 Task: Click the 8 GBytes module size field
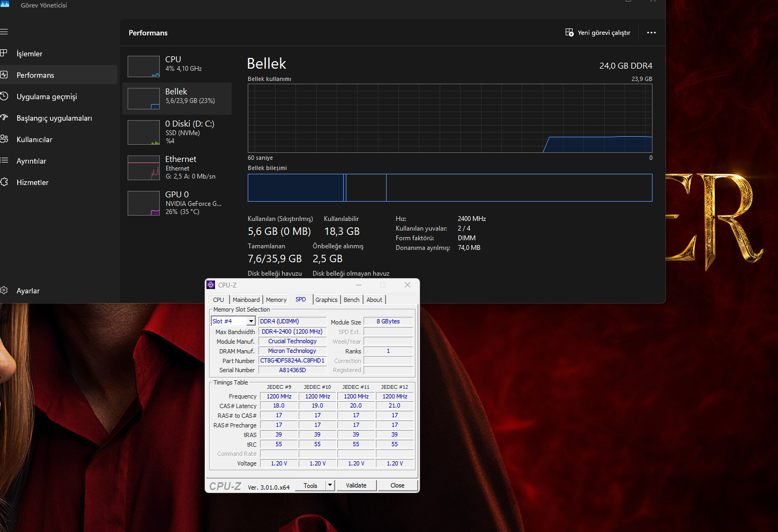coord(388,322)
